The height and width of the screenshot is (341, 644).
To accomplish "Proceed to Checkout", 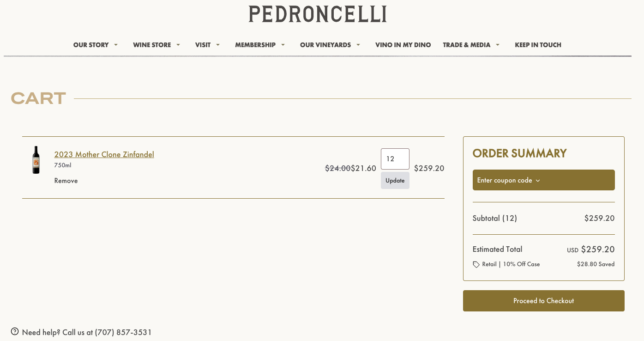I will [543, 301].
